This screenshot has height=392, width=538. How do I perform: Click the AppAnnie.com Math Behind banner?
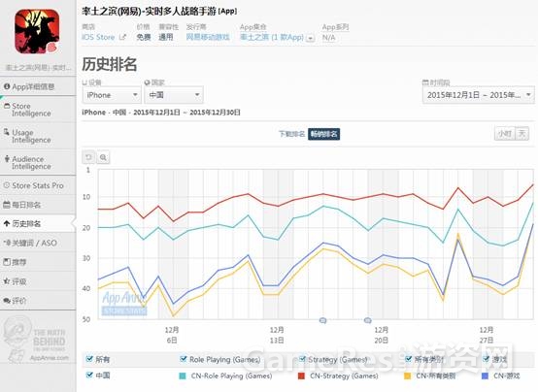tap(37, 340)
